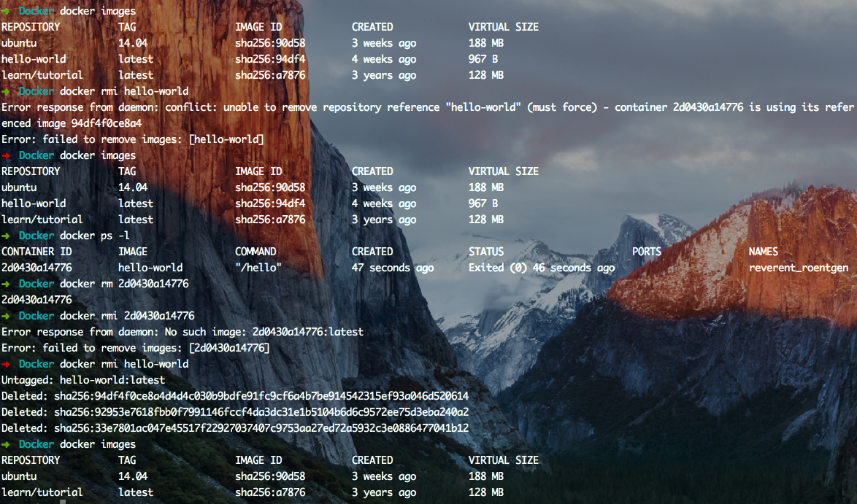Click the COMMAND column header

[255, 252]
